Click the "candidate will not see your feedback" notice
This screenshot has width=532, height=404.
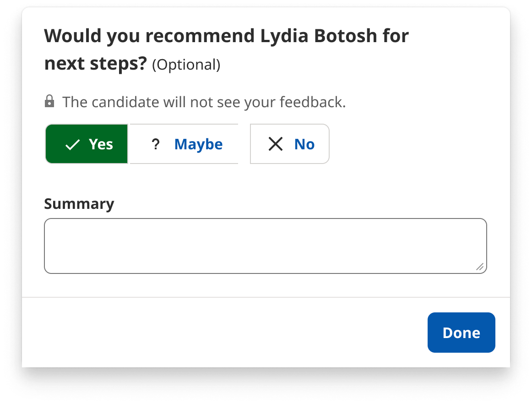(204, 102)
